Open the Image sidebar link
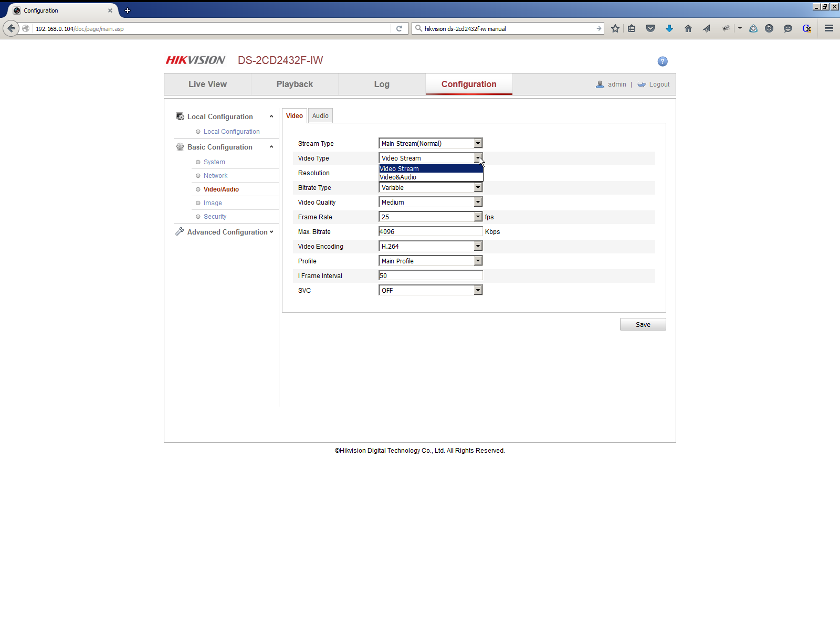Screen dimensions: 840x617 pos(213,203)
